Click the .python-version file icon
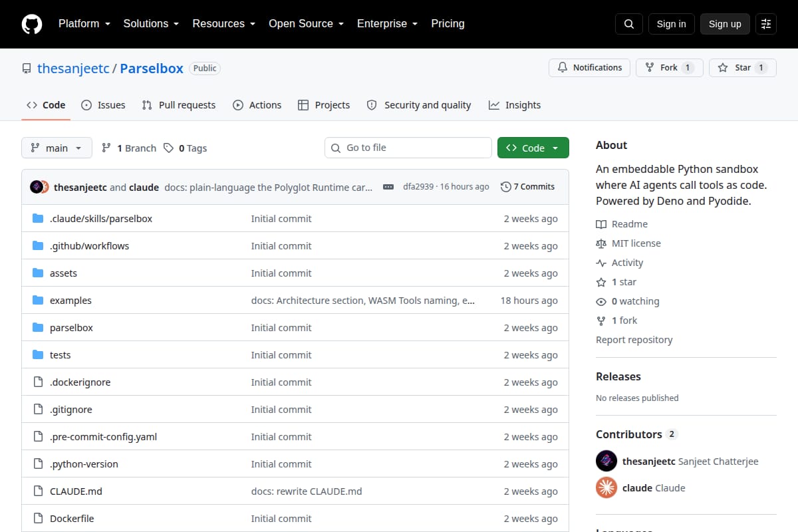This screenshot has height=532, width=798. [38, 464]
